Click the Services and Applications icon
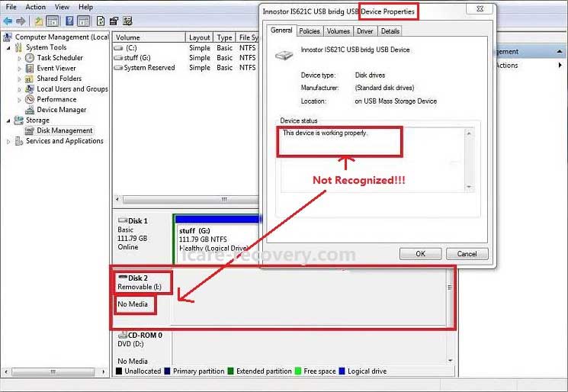568x392 pixels. pyautogui.click(x=19, y=141)
